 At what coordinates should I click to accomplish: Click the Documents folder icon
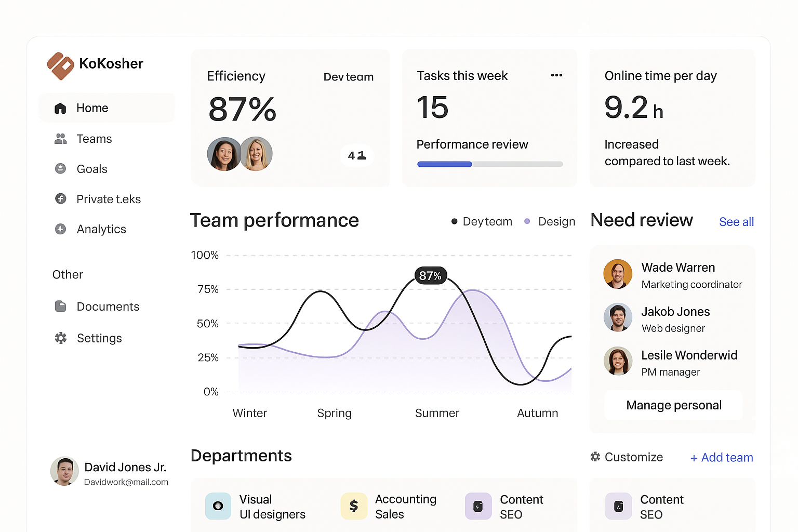pyautogui.click(x=61, y=307)
